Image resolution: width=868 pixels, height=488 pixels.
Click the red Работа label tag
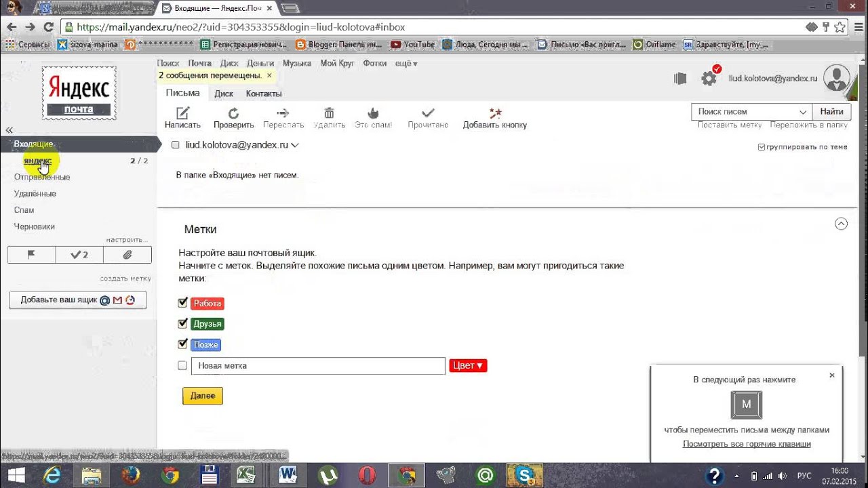(208, 304)
